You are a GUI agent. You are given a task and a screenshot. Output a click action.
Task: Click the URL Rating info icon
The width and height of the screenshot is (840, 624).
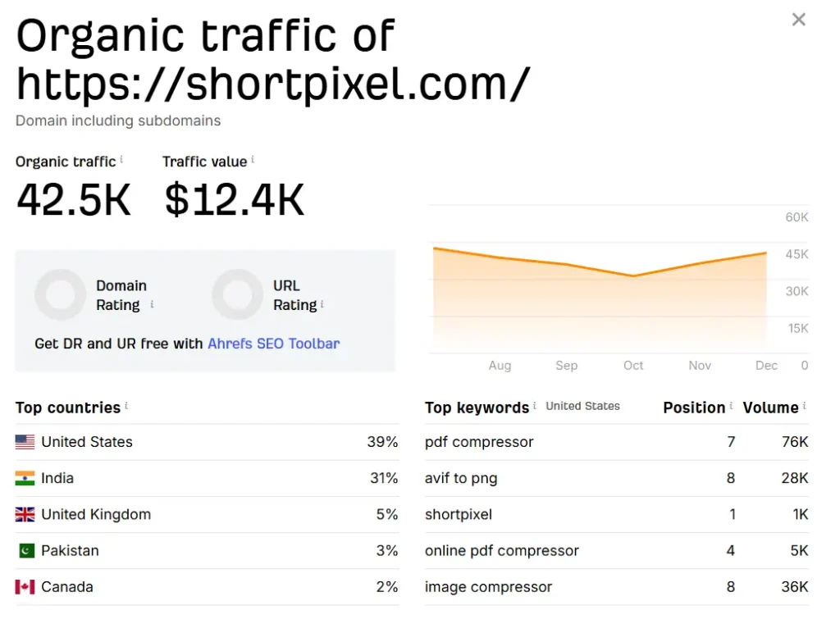pyautogui.click(x=322, y=304)
